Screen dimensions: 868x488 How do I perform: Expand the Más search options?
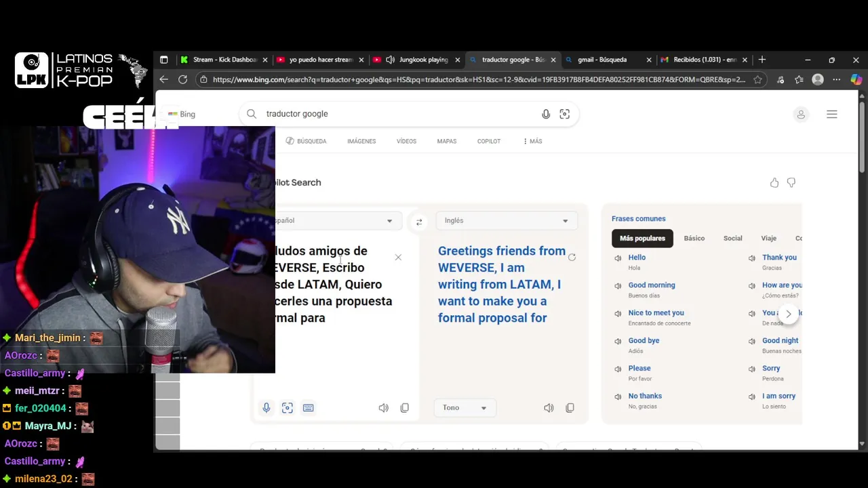pyautogui.click(x=533, y=141)
